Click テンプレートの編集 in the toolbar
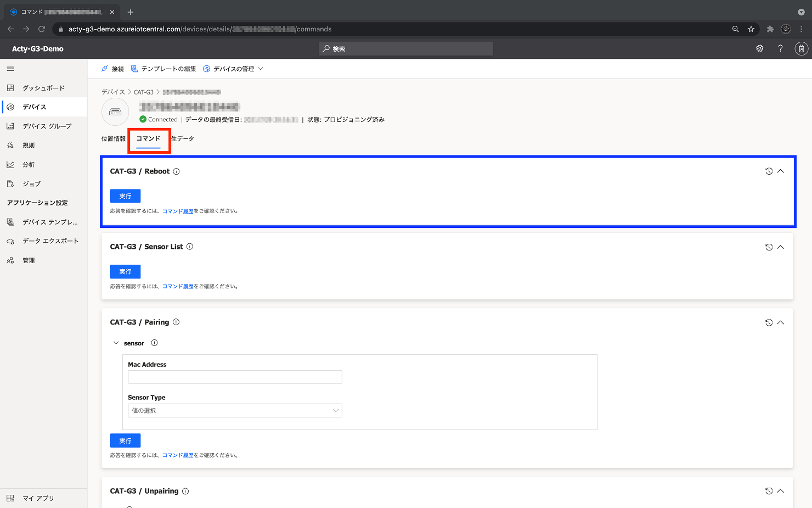This screenshot has width=812, height=508. pyautogui.click(x=163, y=69)
